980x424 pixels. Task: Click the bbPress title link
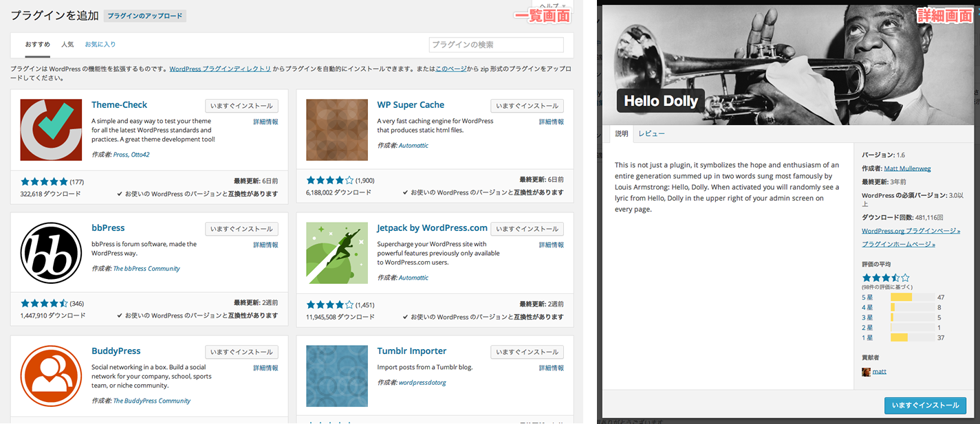tap(108, 228)
